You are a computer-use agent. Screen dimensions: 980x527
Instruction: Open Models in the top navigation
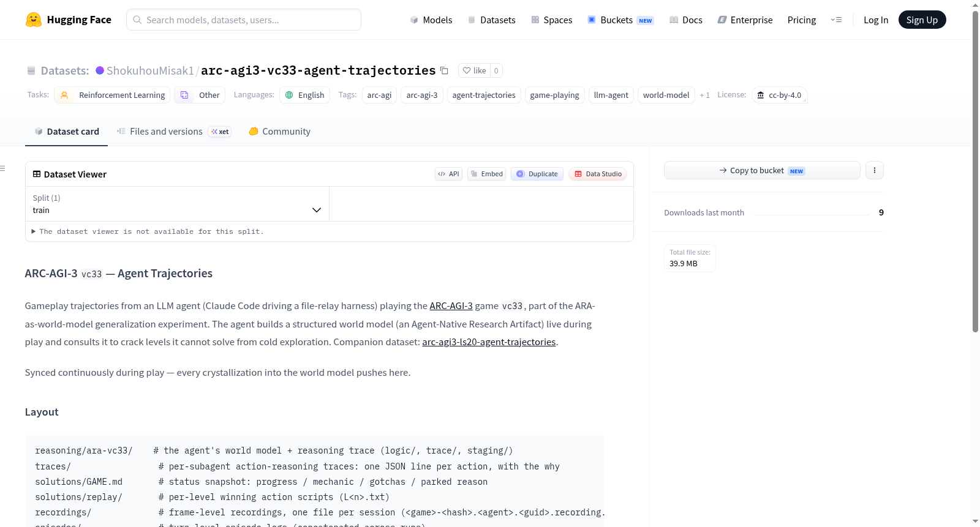[x=431, y=20]
